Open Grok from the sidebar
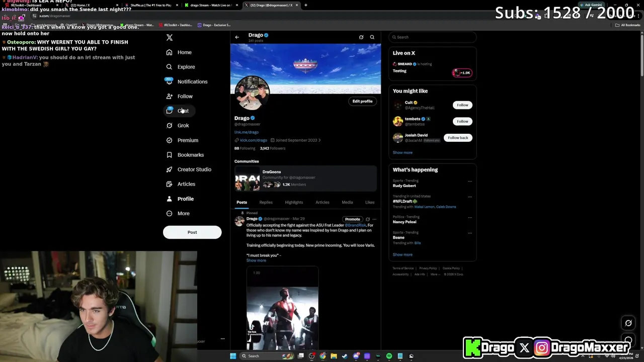The height and width of the screenshot is (362, 644). pyautogui.click(x=178, y=126)
